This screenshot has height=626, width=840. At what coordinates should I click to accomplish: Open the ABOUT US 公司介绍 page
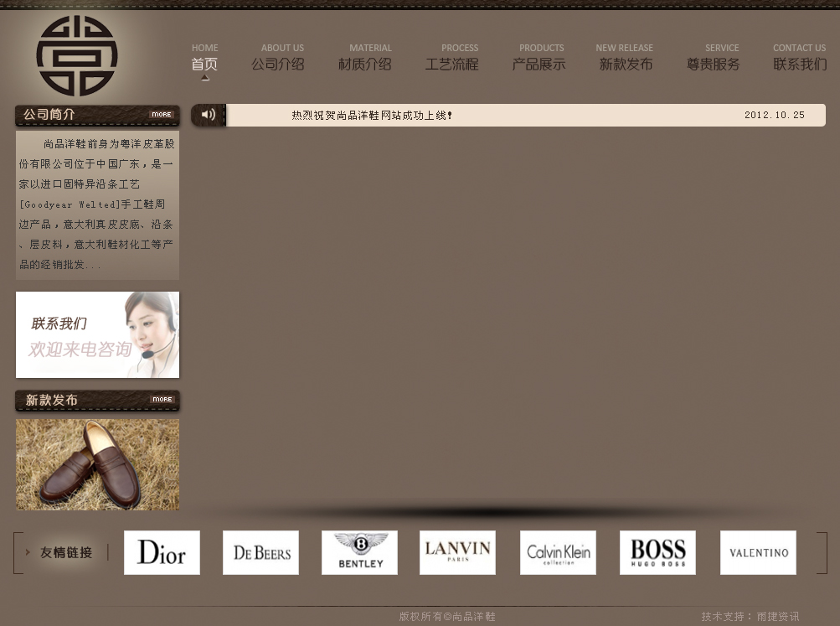(x=278, y=58)
